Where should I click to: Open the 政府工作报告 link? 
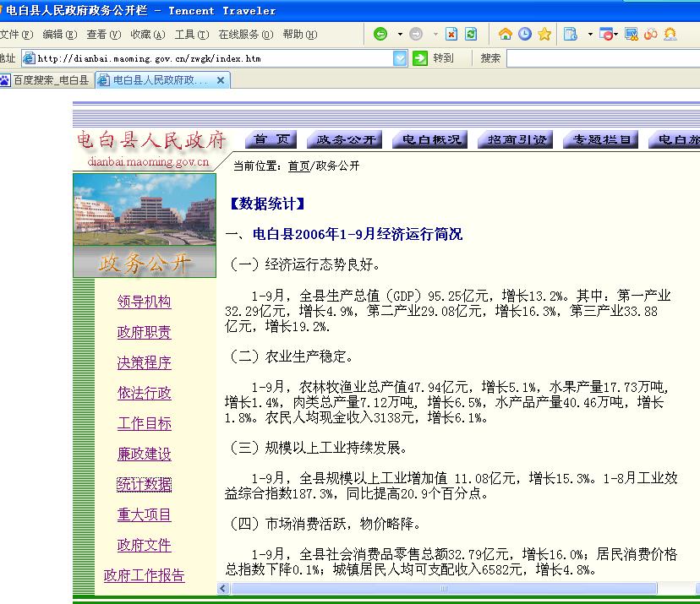[x=144, y=576]
